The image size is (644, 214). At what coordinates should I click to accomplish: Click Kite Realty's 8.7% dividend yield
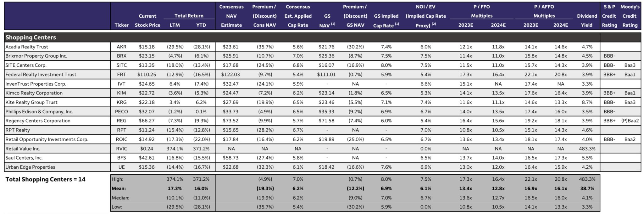click(x=587, y=102)
